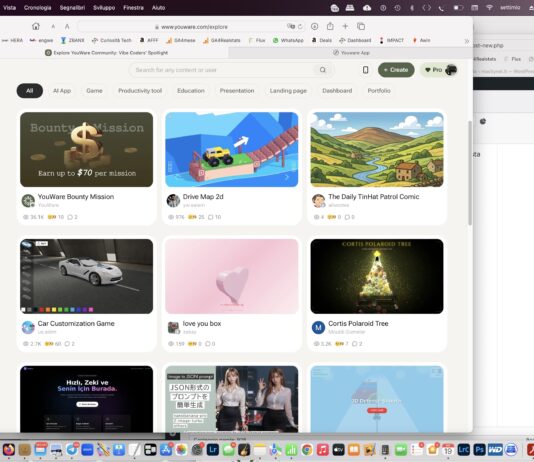Open the Drive Map 2d thumbnail
The width and height of the screenshot is (534, 462).
(232, 149)
